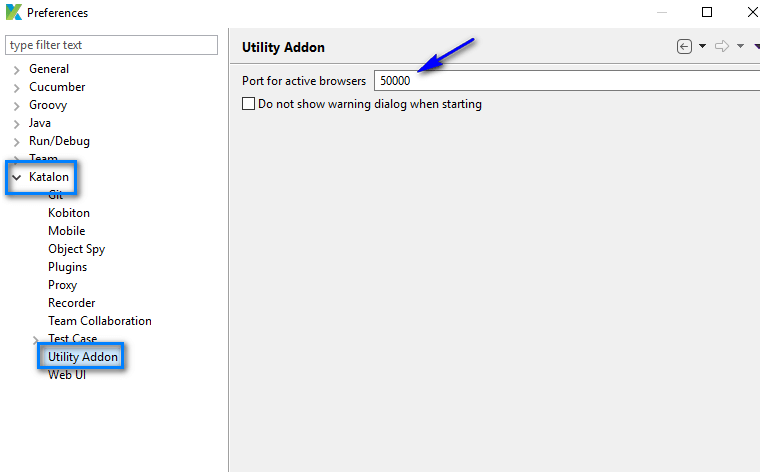This screenshot has height=472, width=760.
Task: Open Recorder preferences page
Action: [x=72, y=303]
